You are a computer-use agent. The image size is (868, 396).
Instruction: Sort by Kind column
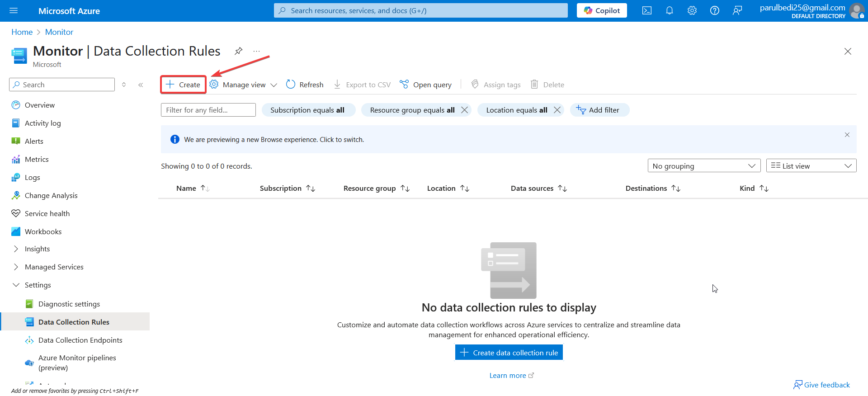pyautogui.click(x=754, y=189)
